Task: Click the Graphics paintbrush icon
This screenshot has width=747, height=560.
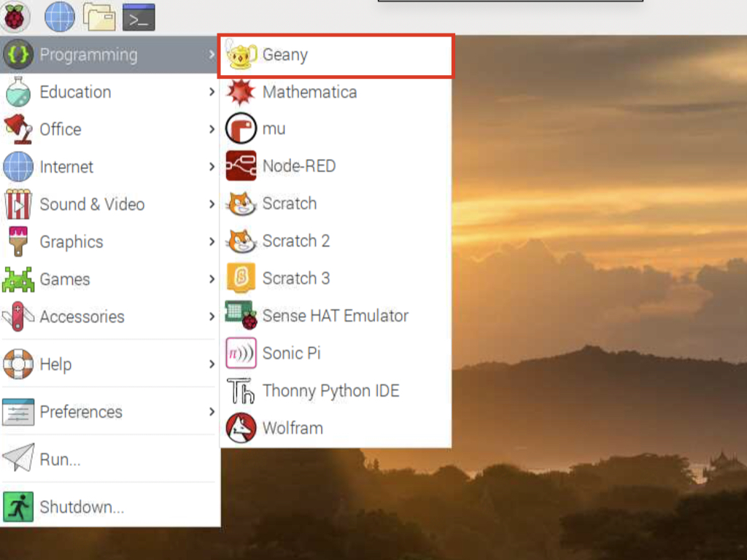Action: coord(18,241)
